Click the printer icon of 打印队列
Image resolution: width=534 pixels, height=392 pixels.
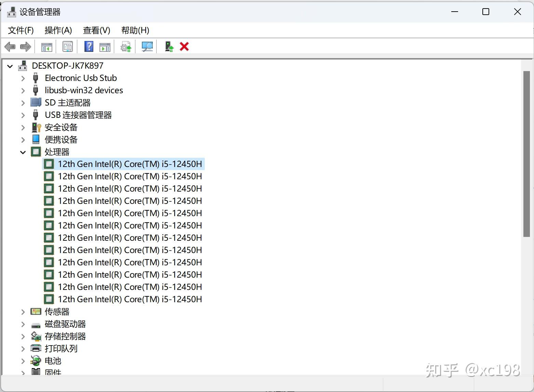point(36,348)
